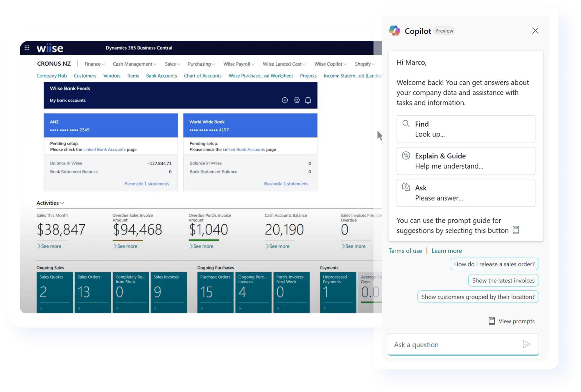This screenshot has width=581, height=392.
Task: Click the prompt guide book icon in message
Action: pyautogui.click(x=516, y=230)
